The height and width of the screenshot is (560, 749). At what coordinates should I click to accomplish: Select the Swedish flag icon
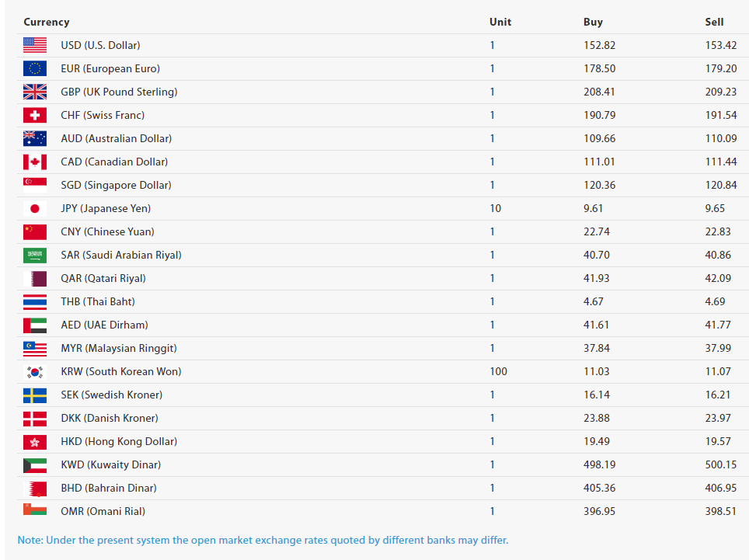[x=35, y=395]
